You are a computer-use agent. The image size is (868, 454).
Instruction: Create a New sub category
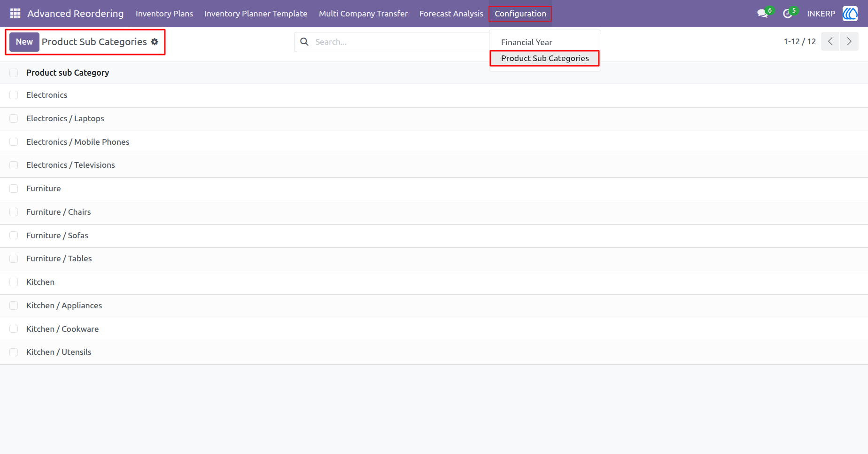coord(24,42)
